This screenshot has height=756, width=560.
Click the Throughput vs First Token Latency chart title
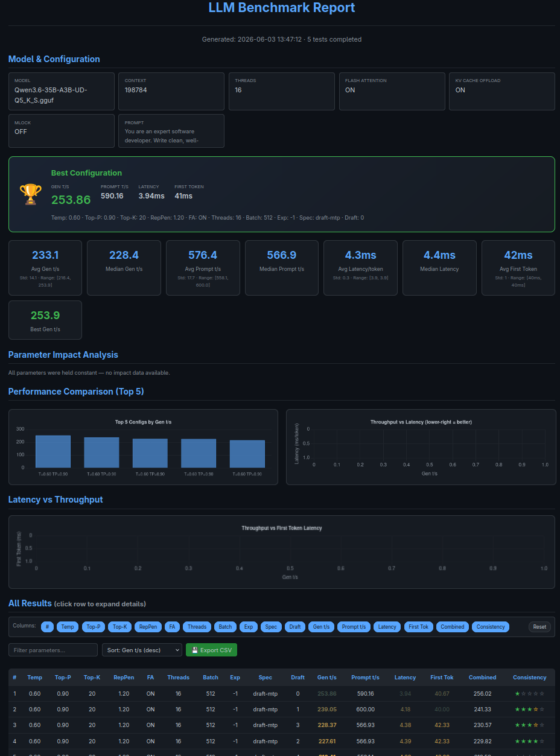pos(282,528)
